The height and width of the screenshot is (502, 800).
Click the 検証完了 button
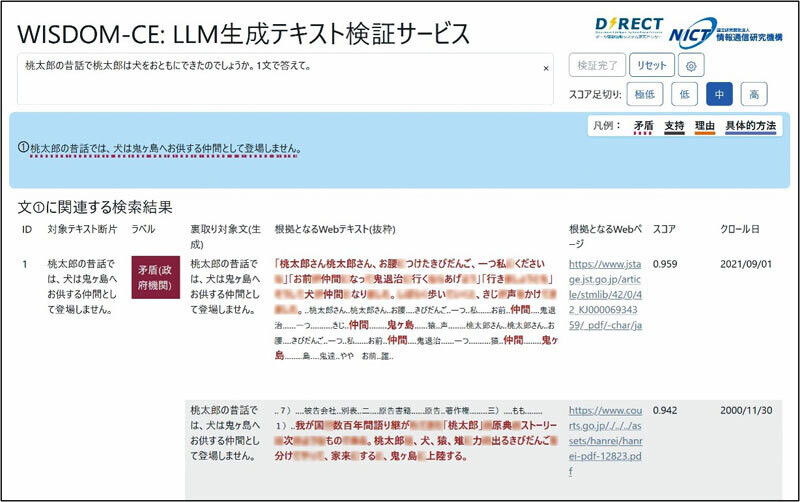[x=597, y=65]
